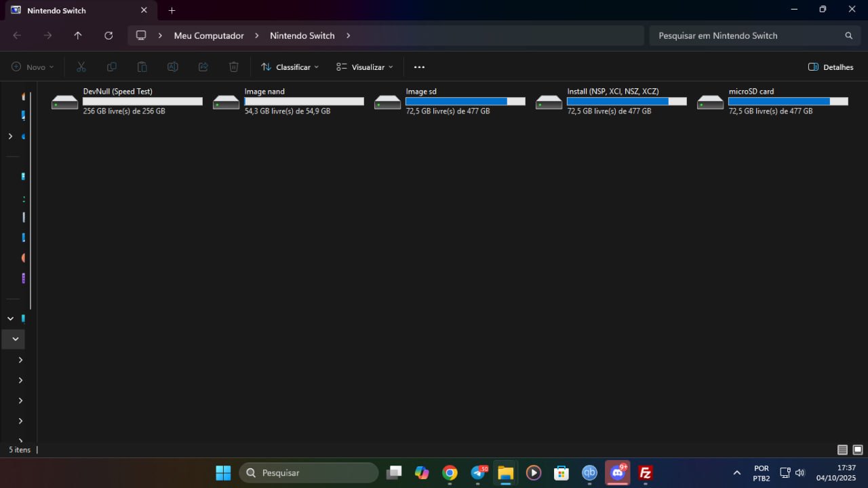Open Microsoft Store from the taskbar
This screenshot has width=868, height=488.
click(561, 472)
